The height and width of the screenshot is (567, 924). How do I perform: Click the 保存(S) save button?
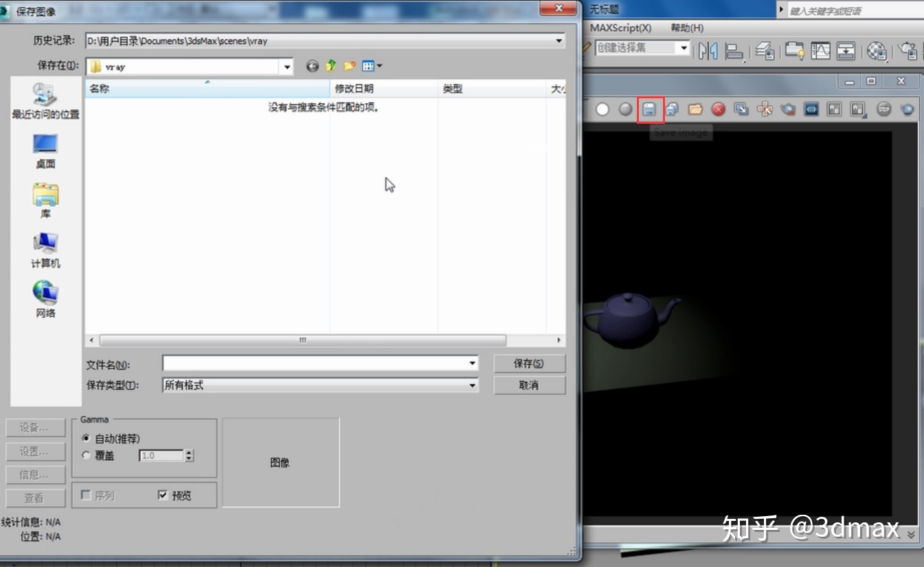(x=529, y=364)
